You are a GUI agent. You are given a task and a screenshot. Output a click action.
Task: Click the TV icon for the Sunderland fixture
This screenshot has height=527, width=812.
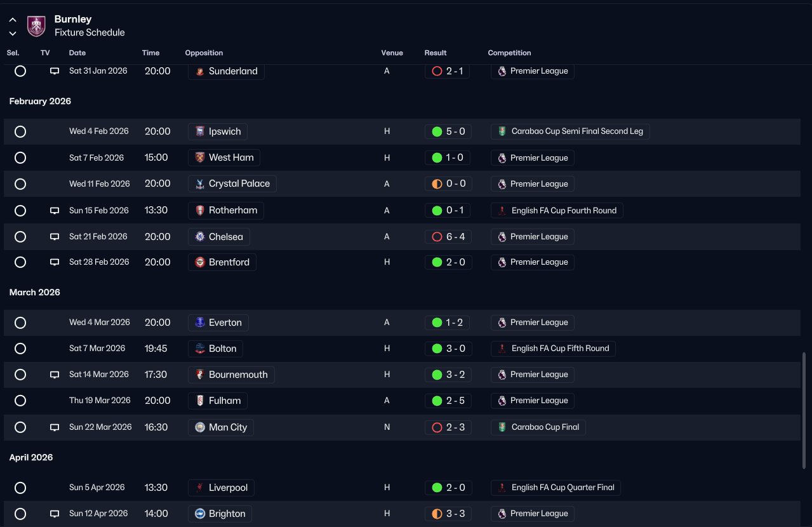[55, 71]
